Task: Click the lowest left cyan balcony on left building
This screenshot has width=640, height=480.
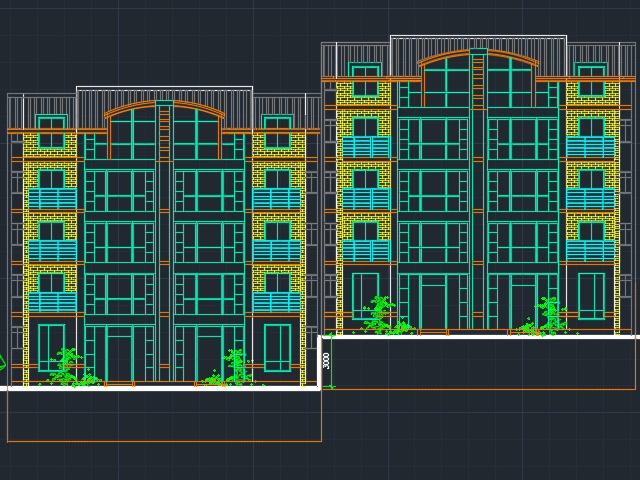Action: 51,302
